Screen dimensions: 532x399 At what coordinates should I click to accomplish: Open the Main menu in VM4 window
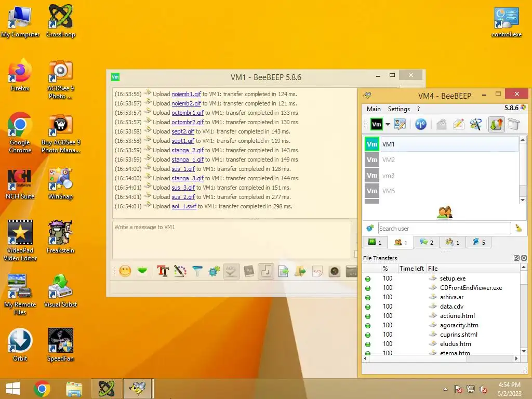tap(374, 109)
